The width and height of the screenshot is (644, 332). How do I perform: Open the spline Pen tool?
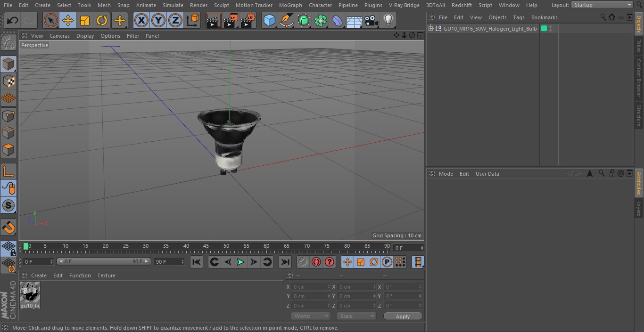pos(286,20)
